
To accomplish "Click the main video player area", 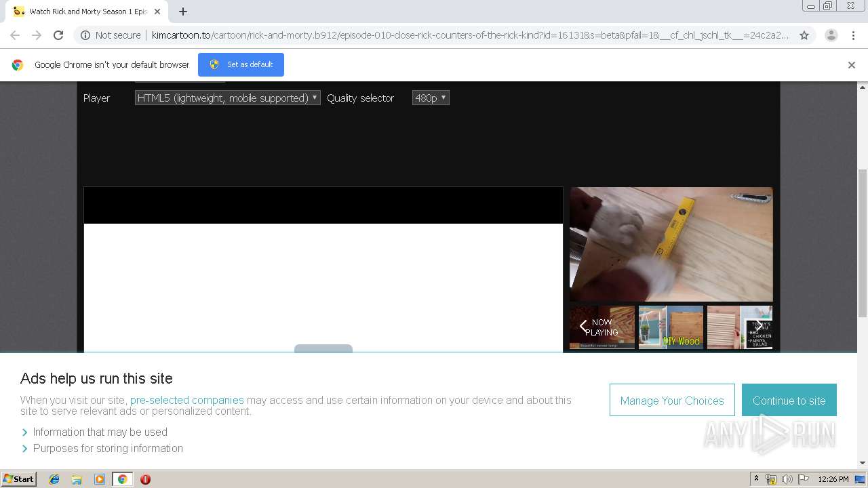I will tap(323, 270).
